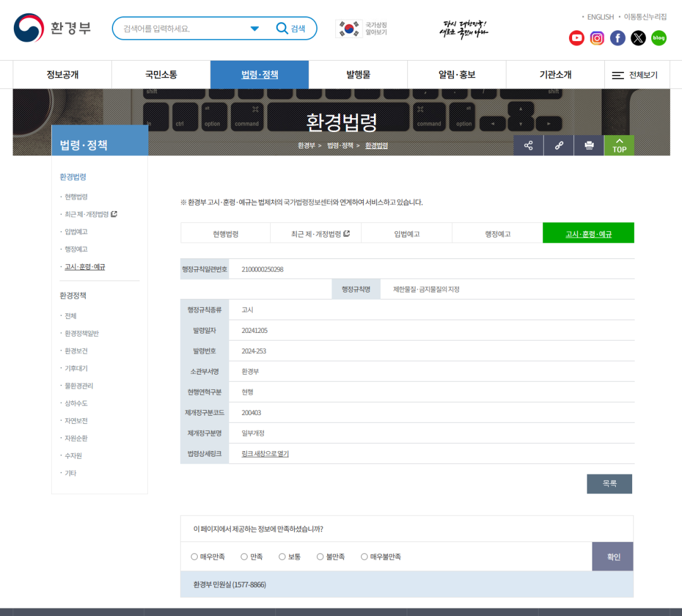
Task: Click the green TOP scroll button
Action: pos(619,145)
